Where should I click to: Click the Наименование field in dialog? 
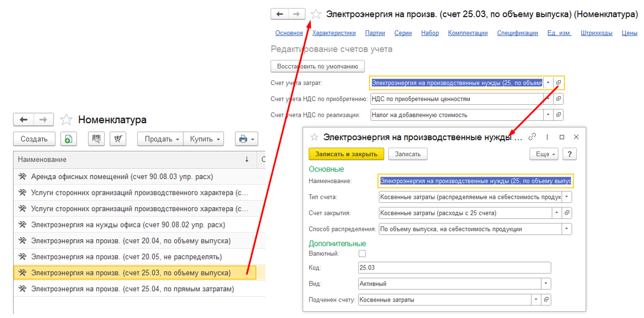(x=475, y=181)
